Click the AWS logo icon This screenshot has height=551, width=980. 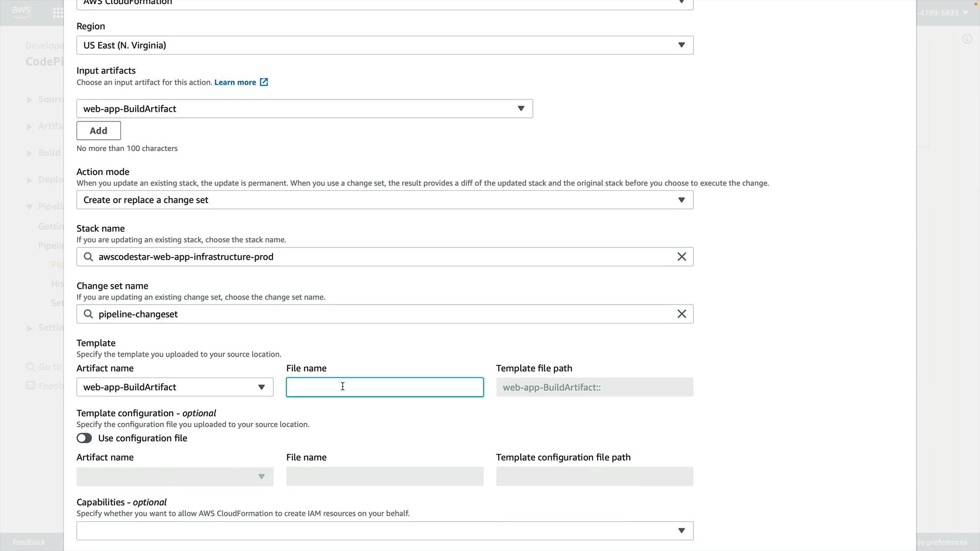21,12
